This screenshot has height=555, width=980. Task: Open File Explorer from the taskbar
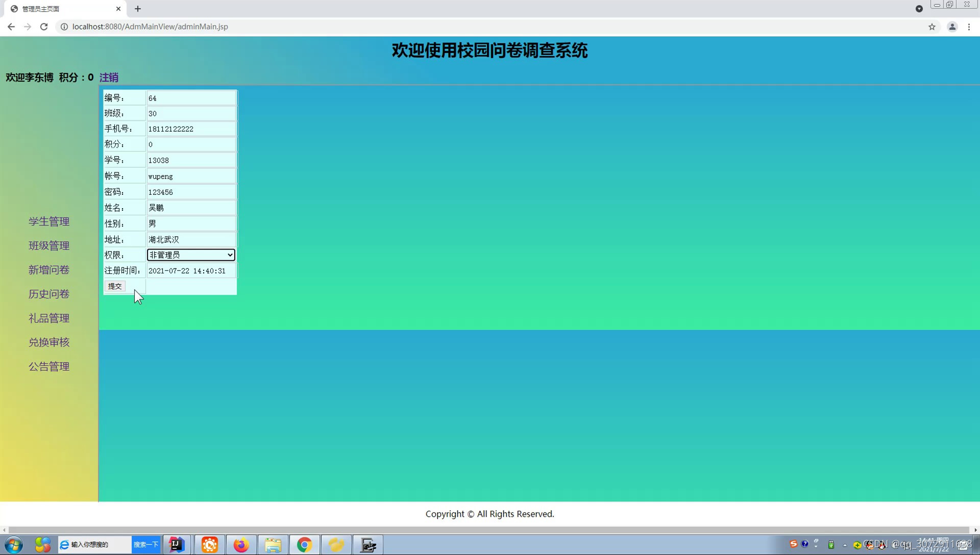point(273,545)
